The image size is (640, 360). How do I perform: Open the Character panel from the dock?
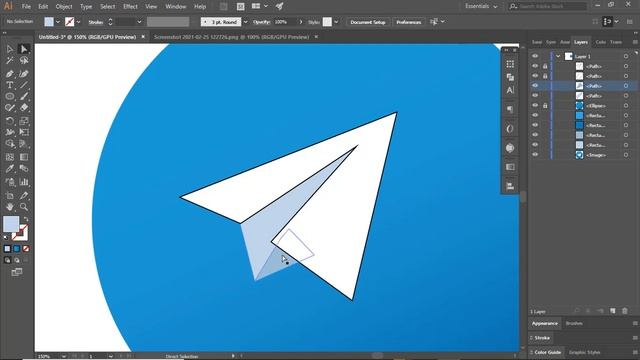pyautogui.click(x=510, y=90)
